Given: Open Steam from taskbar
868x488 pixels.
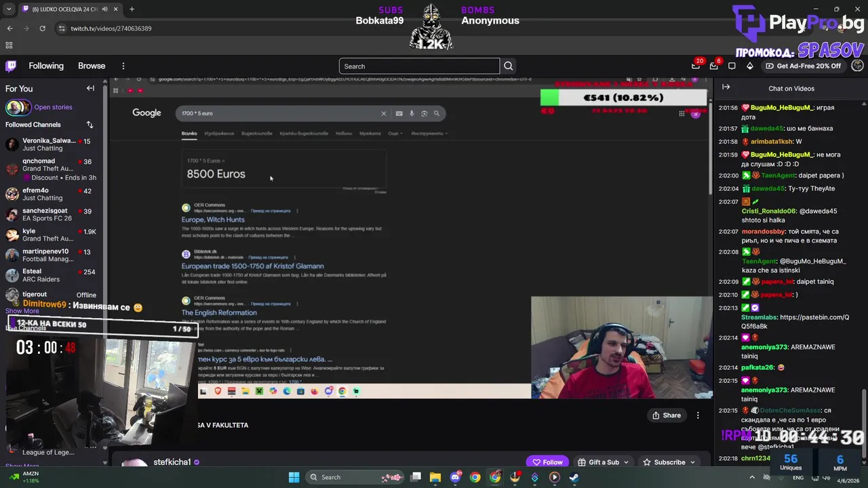Looking at the screenshot, I should (574, 477).
